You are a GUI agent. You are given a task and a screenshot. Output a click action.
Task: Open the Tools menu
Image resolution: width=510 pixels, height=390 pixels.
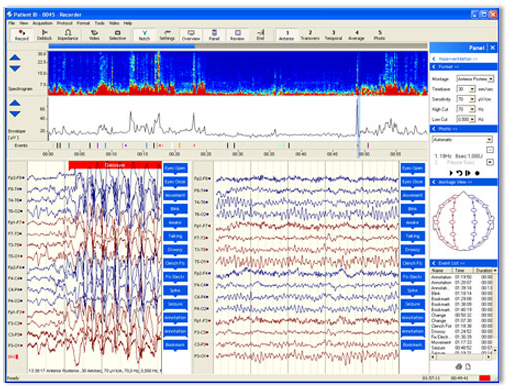click(x=99, y=23)
